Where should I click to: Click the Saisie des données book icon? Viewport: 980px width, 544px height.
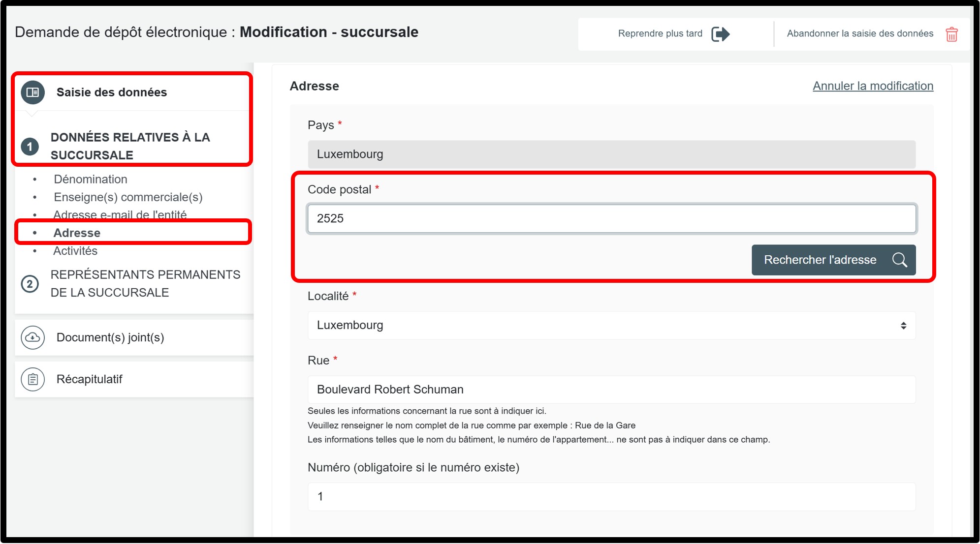coord(32,92)
